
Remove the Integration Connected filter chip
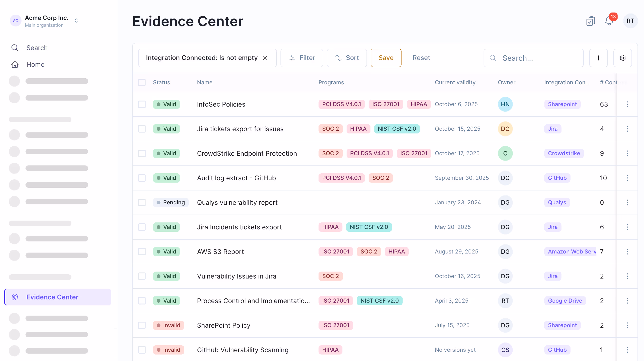click(265, 58)
